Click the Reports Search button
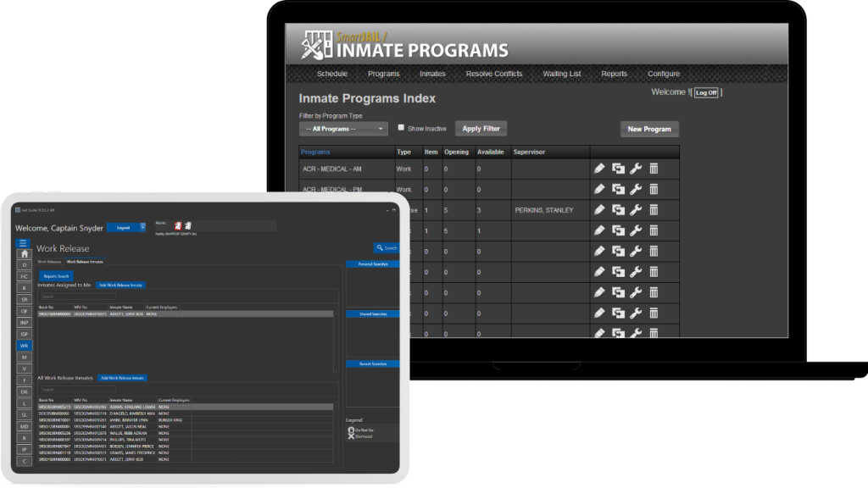The height and width of the screenshot is (488, 868). tap(57, 276)
